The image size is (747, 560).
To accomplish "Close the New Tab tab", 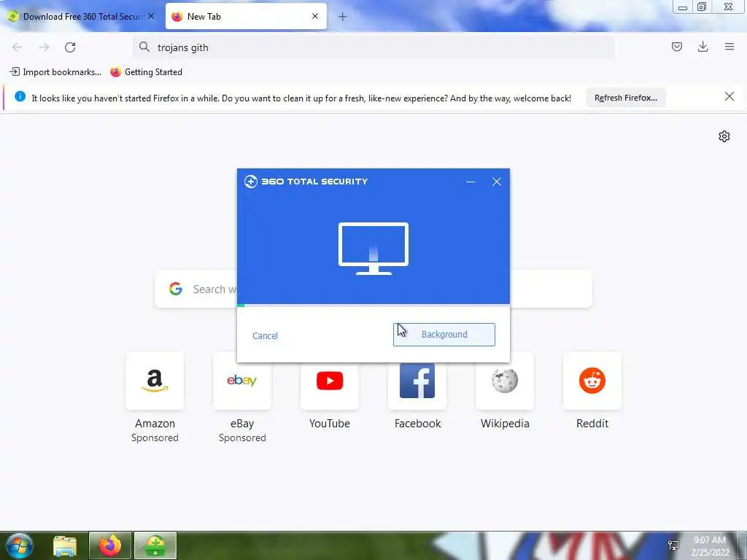I will pos(315,16).
